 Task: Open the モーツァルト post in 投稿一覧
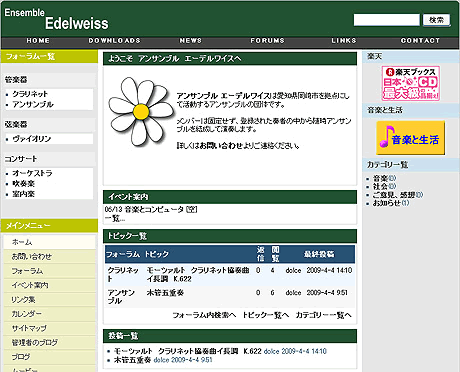[x=188, y=351]
